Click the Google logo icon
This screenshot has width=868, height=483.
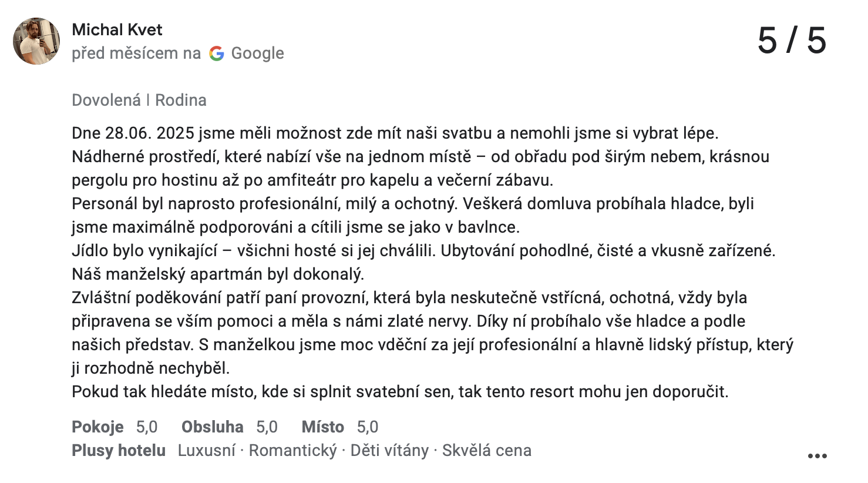tap(217, 53)
